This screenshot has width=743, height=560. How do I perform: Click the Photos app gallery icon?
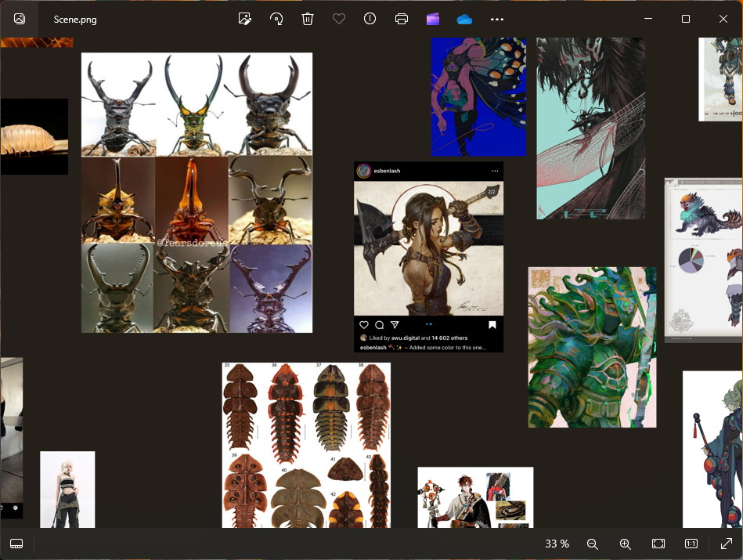pos(20,19)
